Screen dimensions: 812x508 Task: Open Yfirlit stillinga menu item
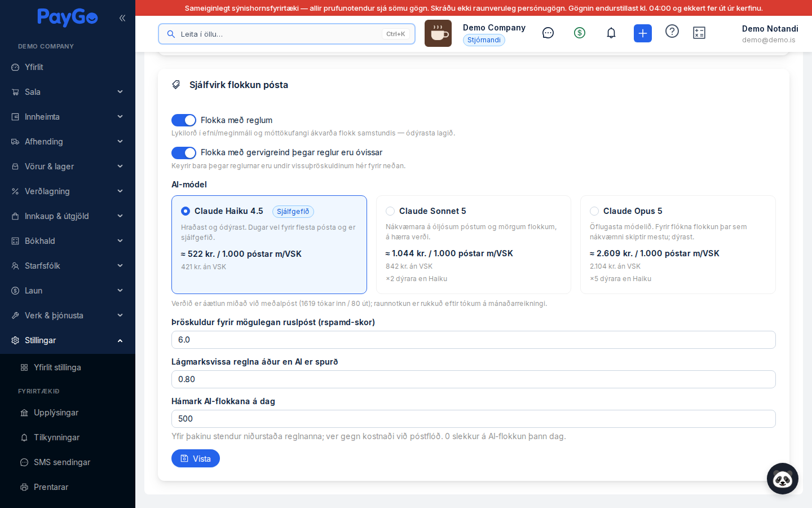[68, 367]
